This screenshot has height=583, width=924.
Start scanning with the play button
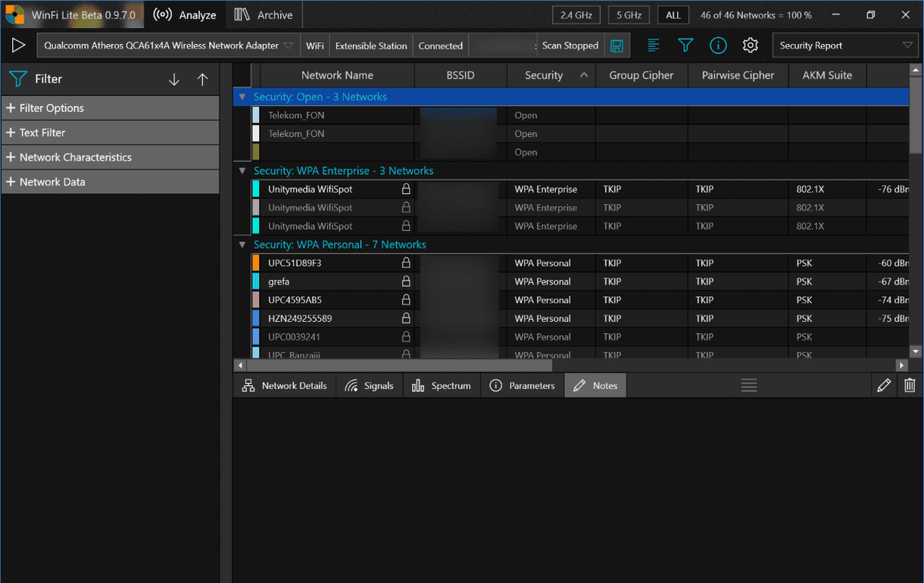click(x=18, y=45)
